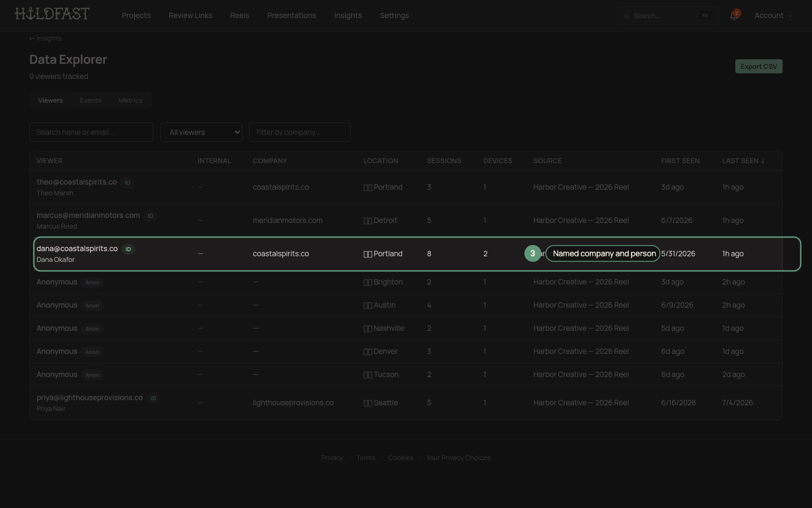Open the Privacy footer link
The width and height of the screenshot is (812, 508).
click(x=332, y=458)
